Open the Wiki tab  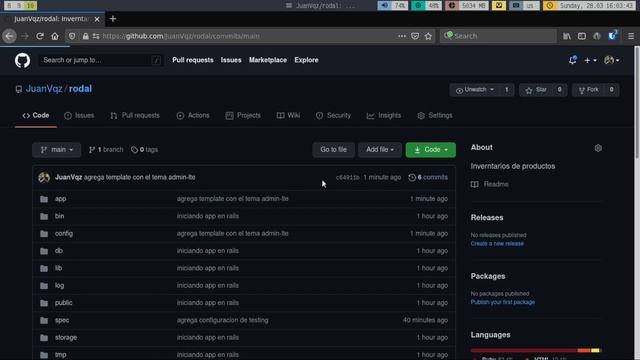pyautogui.click(x=289, y=116)
